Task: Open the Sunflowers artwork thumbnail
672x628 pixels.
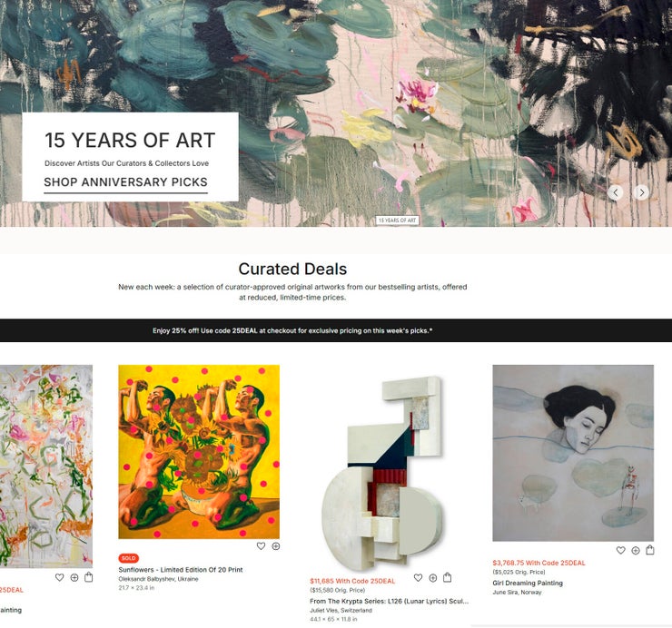Action: [x=199, y=452]
